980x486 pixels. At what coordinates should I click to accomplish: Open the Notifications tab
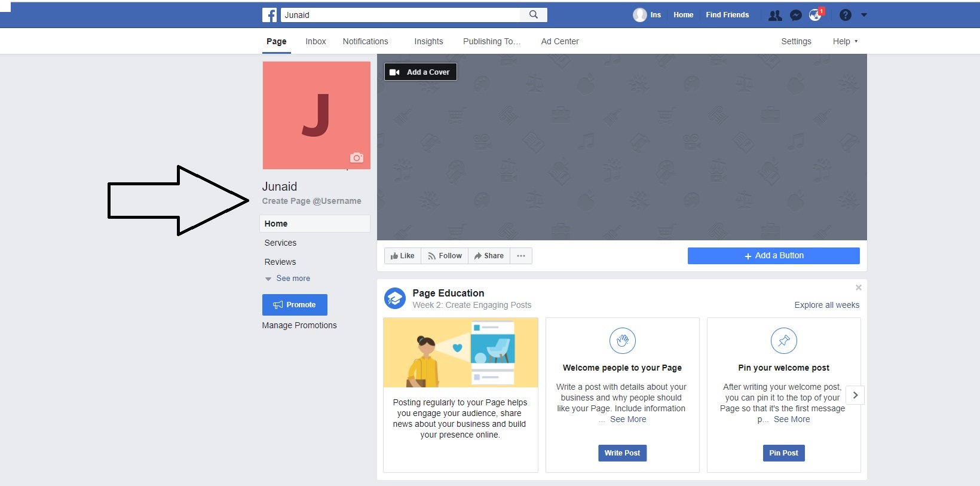366,41
